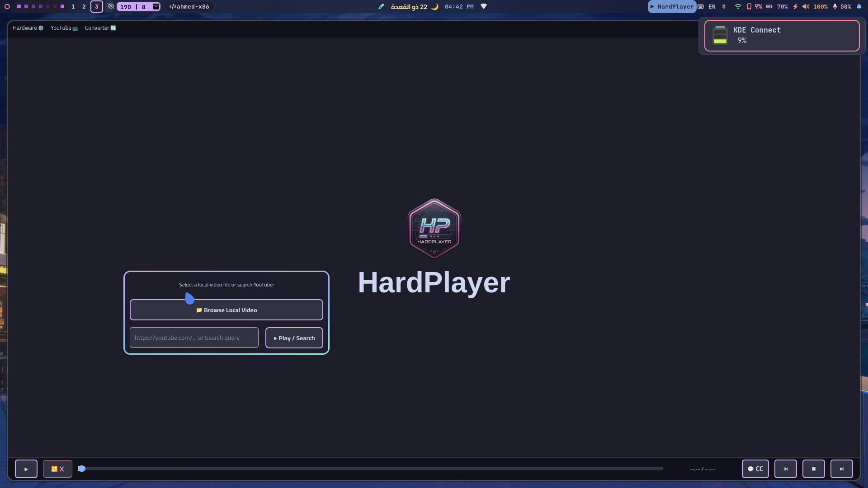Skip to next track
Screen dimensions: 868x488
coord(842,469)
